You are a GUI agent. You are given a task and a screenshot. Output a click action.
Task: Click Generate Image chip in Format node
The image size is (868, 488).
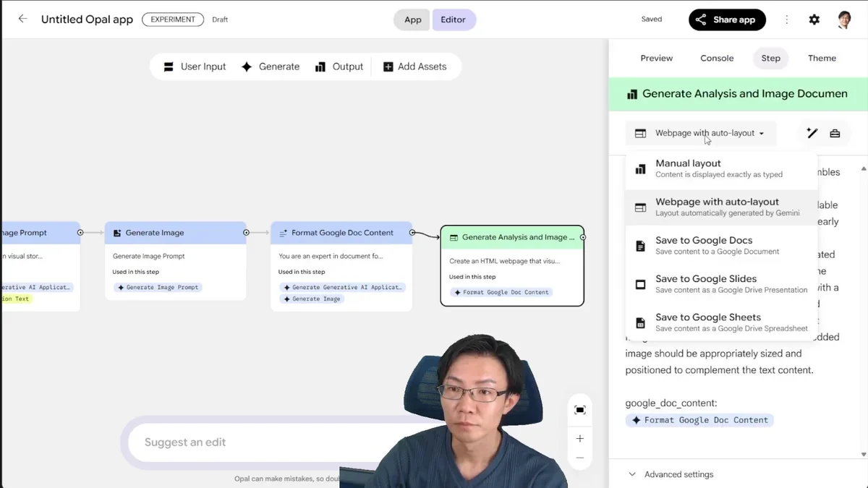311,299
